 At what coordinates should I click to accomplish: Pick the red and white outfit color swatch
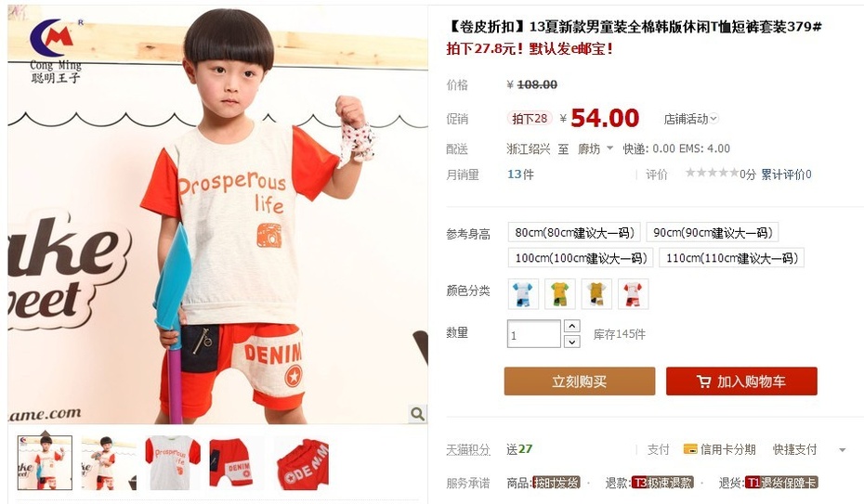coord(633,294)
